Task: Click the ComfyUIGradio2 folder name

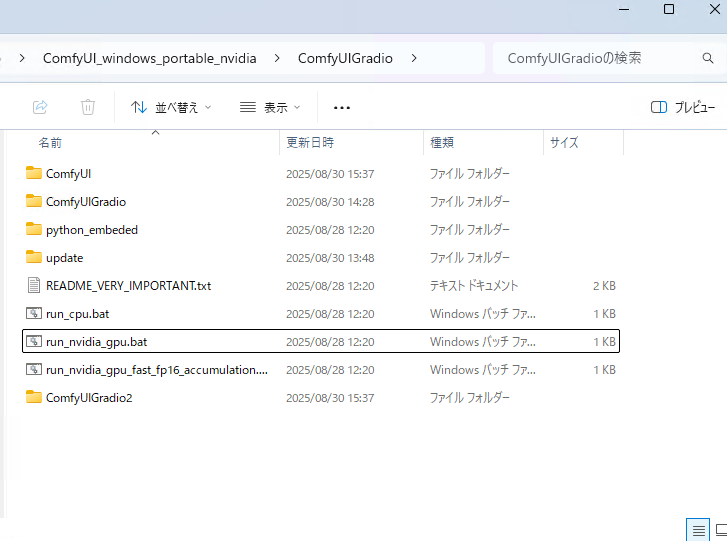Action: (89, 398)
